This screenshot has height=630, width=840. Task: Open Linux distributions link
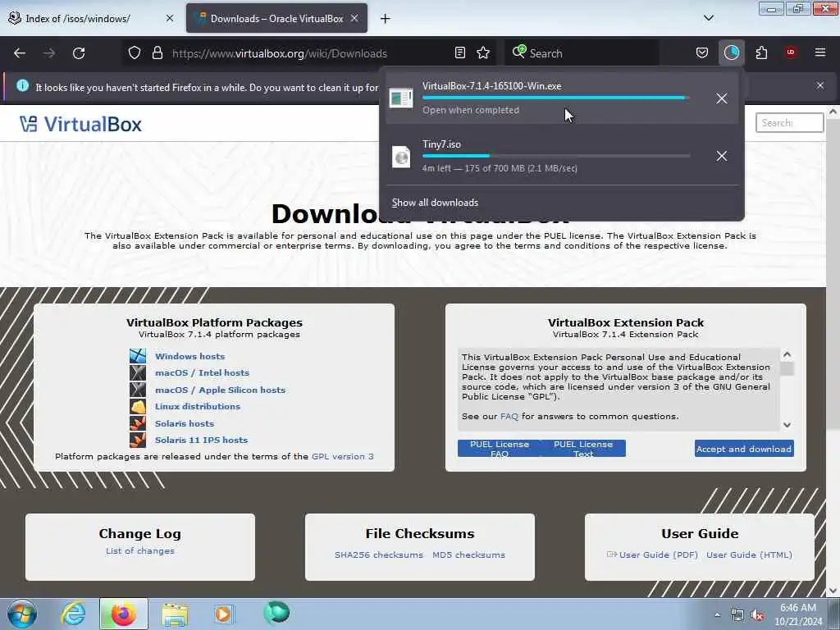point(198,407)
